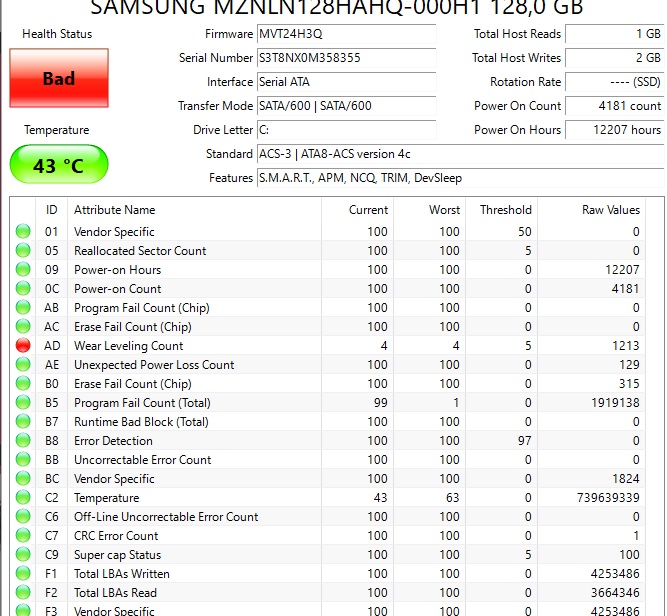Select the Wear Leveling Count attribute name
This screenshot has width=667, height=616.
click(x=128, y=346)
